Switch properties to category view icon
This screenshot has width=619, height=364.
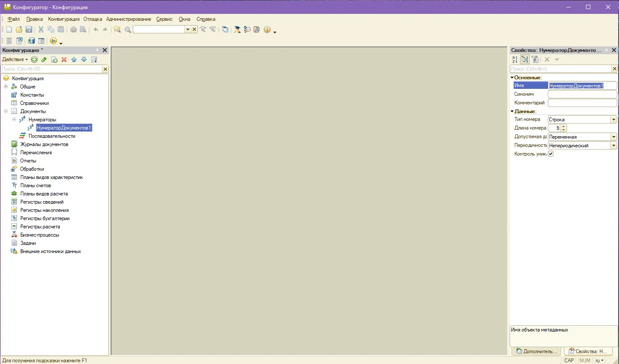tap(525, 59)
